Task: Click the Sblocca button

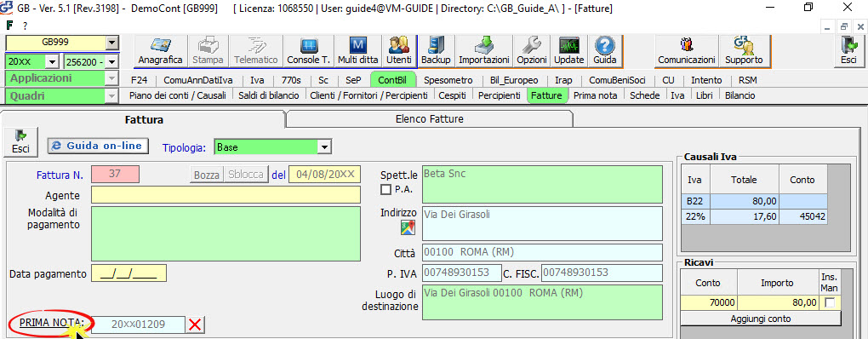Action: tap(246, 175)
